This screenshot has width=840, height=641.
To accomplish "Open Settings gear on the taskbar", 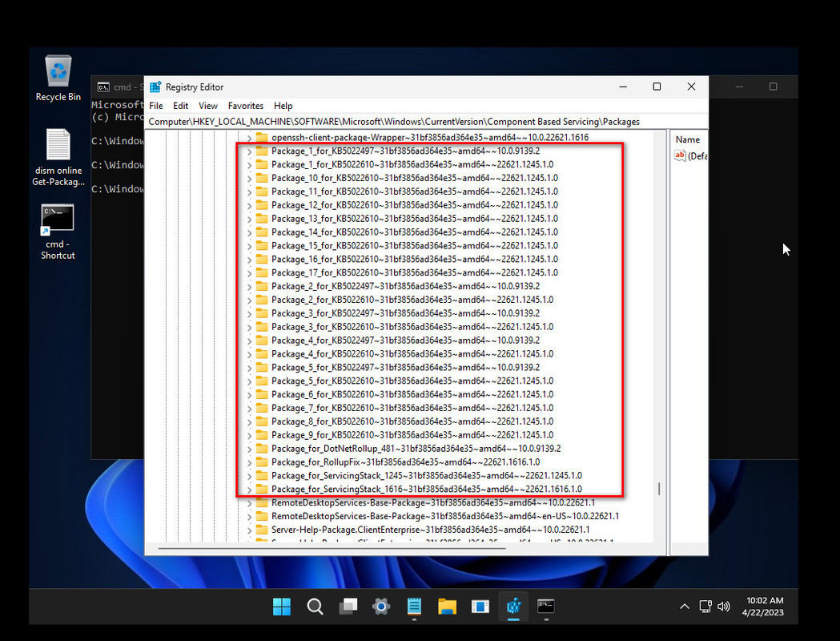I will point(381,607).
